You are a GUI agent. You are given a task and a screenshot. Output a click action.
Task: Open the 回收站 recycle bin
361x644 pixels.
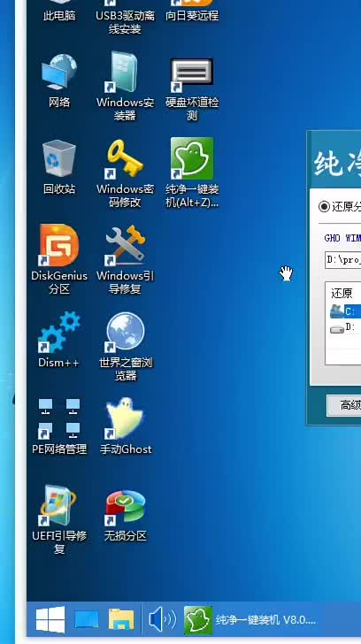point(59,166)
